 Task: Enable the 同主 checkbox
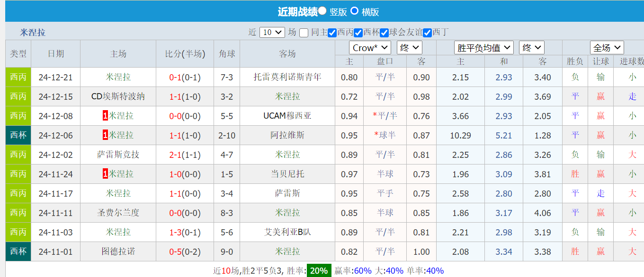(x=304, y=32)
